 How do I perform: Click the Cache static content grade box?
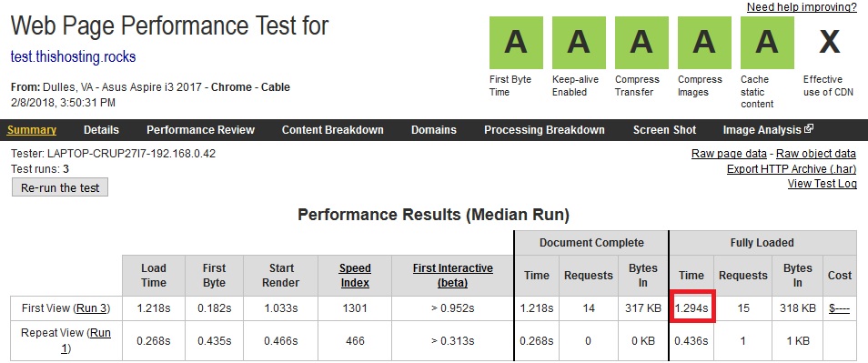tap(767, 43)
